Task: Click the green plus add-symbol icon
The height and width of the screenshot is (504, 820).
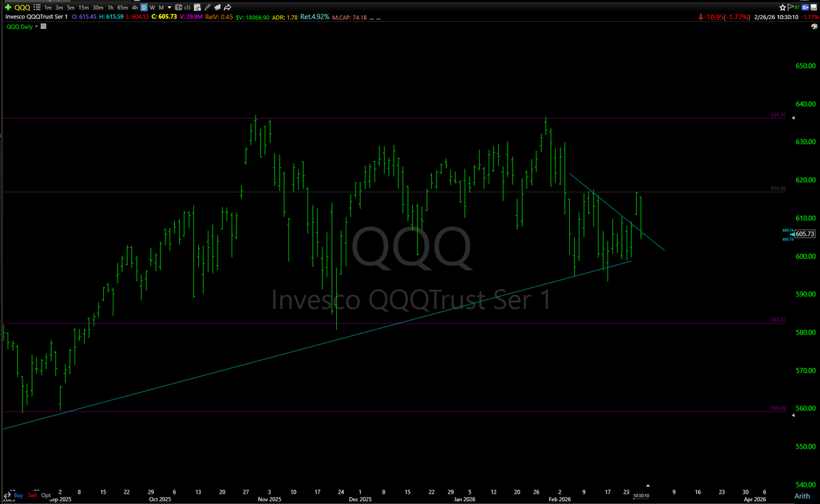Action: pyautogui.click(x=8, y=8)
